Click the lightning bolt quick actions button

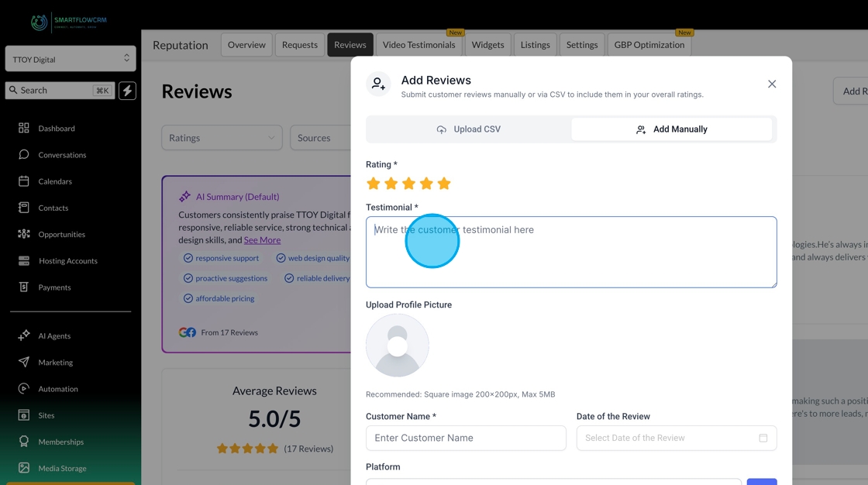pos(127,90)
